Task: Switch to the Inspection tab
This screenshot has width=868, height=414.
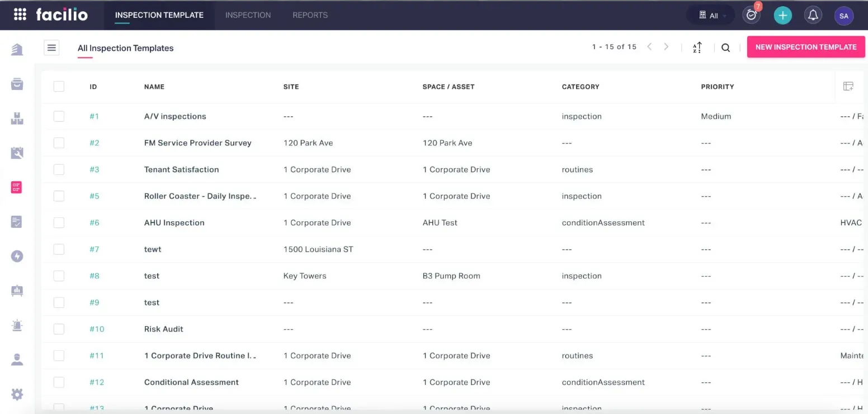Action: pos(248,15)
